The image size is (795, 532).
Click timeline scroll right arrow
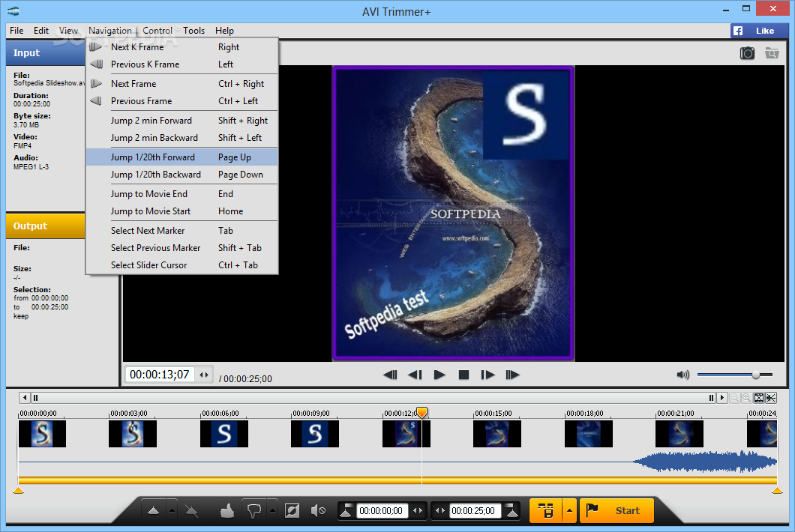722,398
